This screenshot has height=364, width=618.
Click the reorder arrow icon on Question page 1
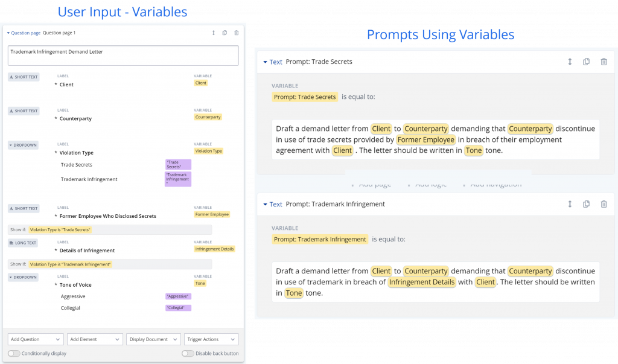[x=213, y=33]
